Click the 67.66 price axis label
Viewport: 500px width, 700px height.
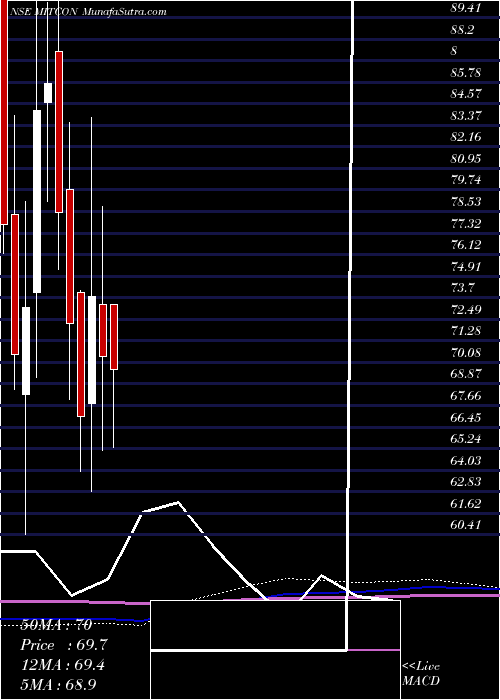coord(466,396)
